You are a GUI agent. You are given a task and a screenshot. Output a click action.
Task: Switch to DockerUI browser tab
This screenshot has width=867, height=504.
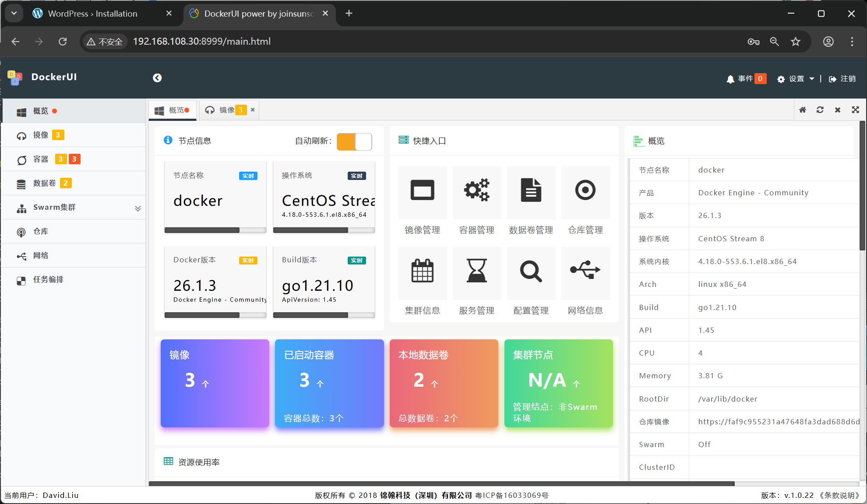(259, 14)
